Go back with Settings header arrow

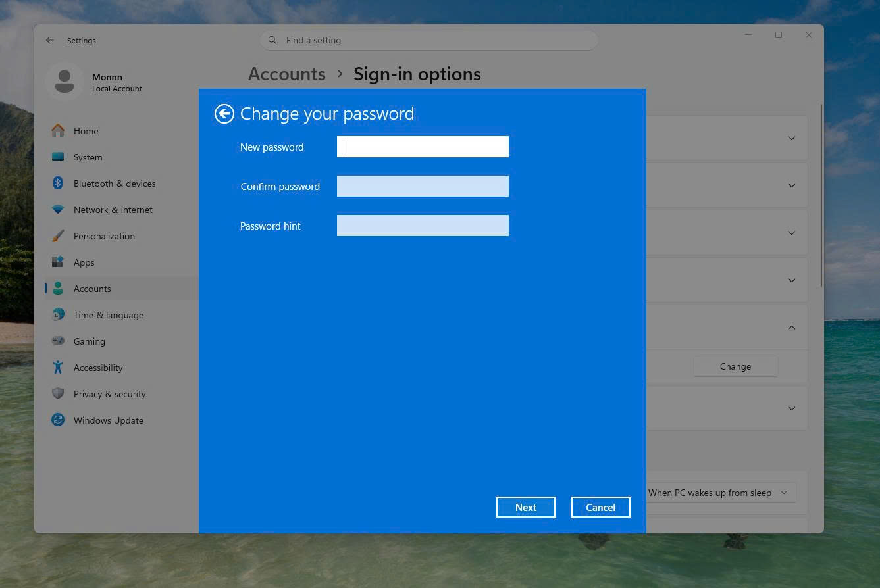point(50,40)
